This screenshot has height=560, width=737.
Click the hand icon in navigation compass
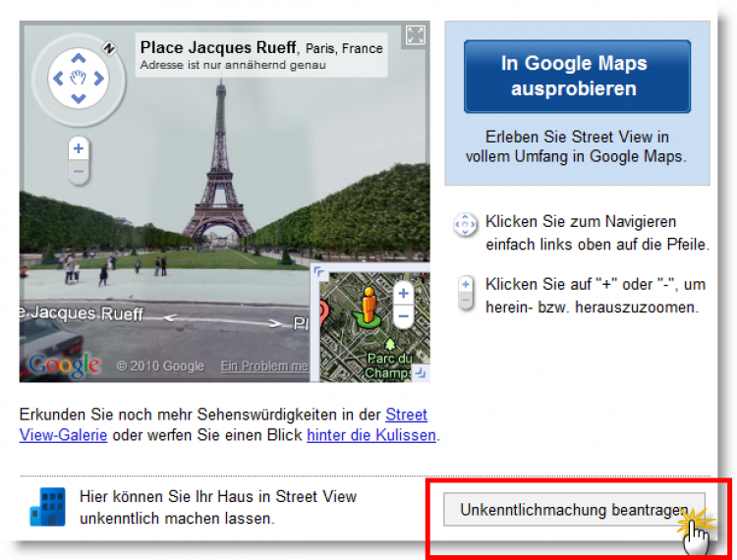79,78
